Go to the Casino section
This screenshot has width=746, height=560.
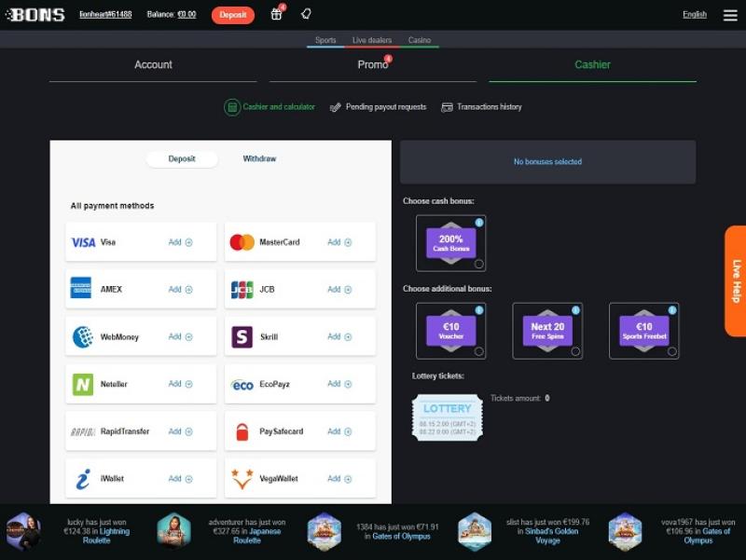pyautogui.click(x=419, y=40)
